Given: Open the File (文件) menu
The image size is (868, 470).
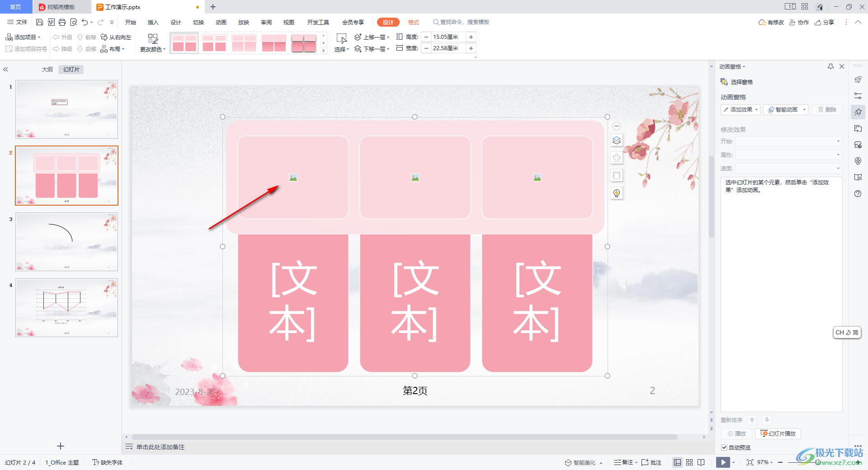Looking at the screenshot, I should pos(18,22).
